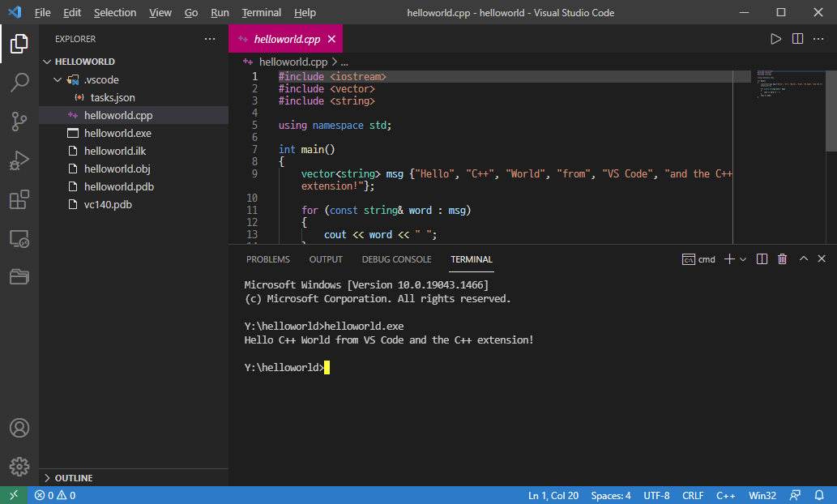837x504 pixels.
Task: Open the Explorer view in activity bar
Action: [x=19, y=44]
